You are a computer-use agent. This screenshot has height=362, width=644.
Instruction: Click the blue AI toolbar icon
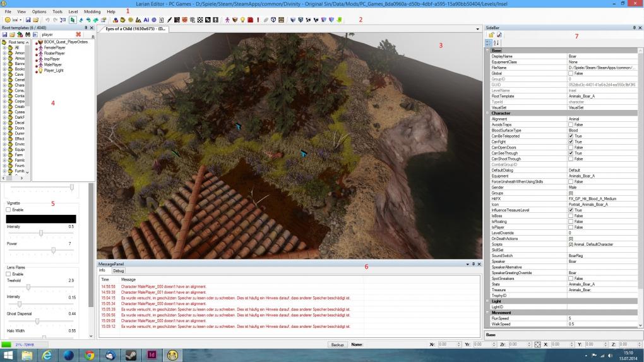(x=146, y=20)
